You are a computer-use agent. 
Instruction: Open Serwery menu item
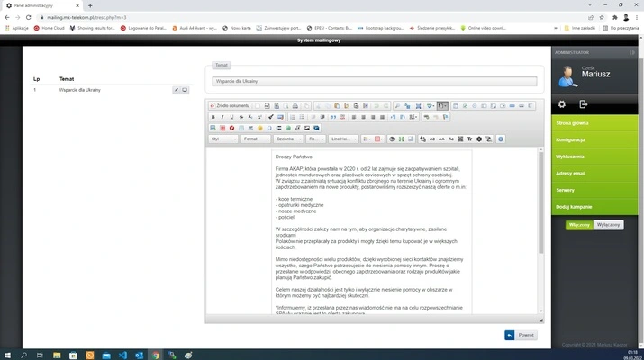tap(594, 190)
